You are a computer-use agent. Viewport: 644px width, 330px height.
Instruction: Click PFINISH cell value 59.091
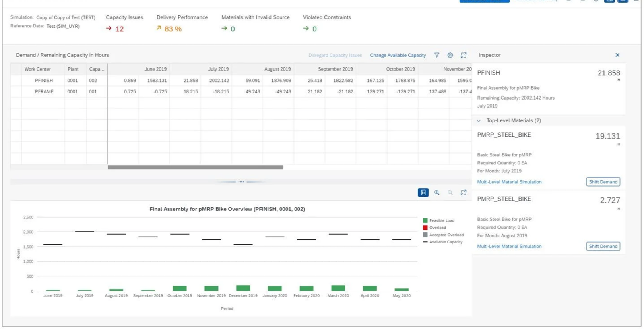pos(253,81)
